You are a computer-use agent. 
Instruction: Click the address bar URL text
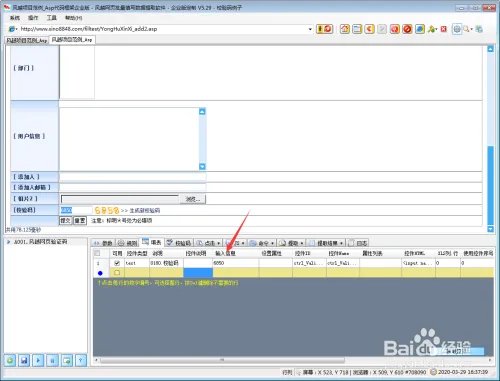[89, 29]
